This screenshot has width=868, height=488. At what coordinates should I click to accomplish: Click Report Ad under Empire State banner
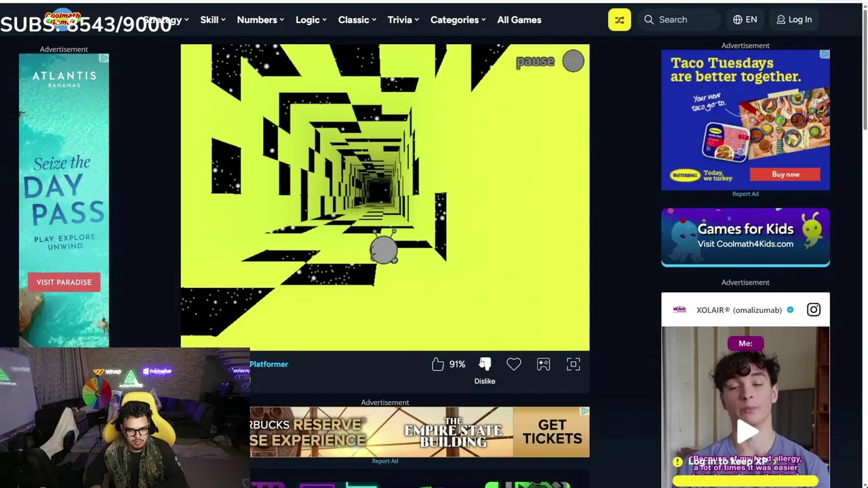click(384, 461)
